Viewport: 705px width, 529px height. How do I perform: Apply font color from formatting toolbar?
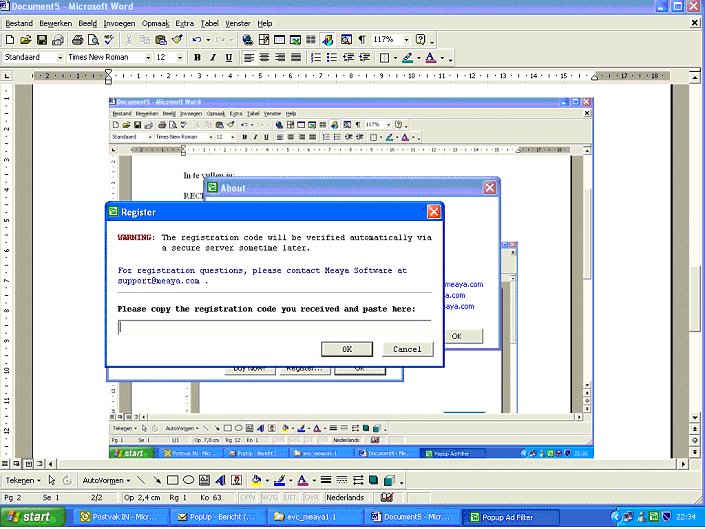pyautogui.click(x=431, y=58)
